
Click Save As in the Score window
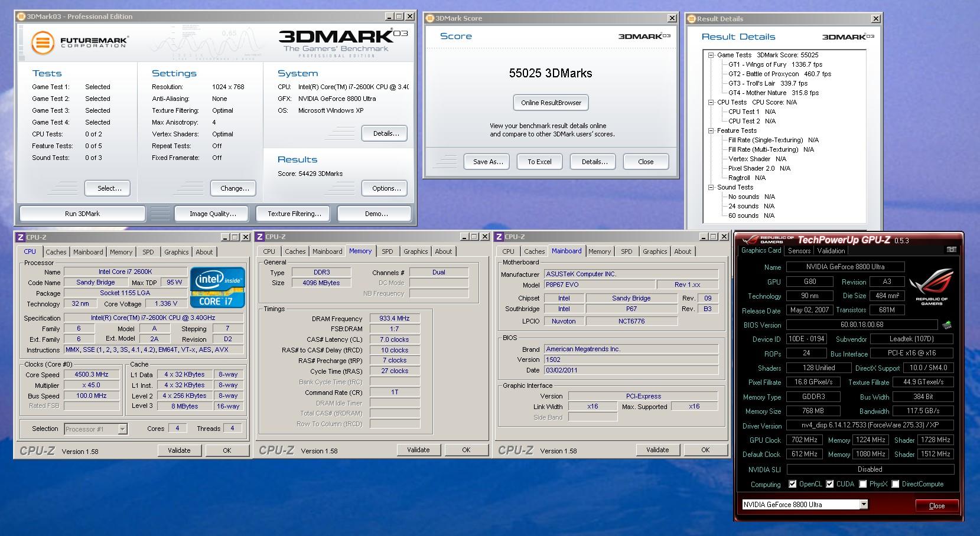coord(488,162)
